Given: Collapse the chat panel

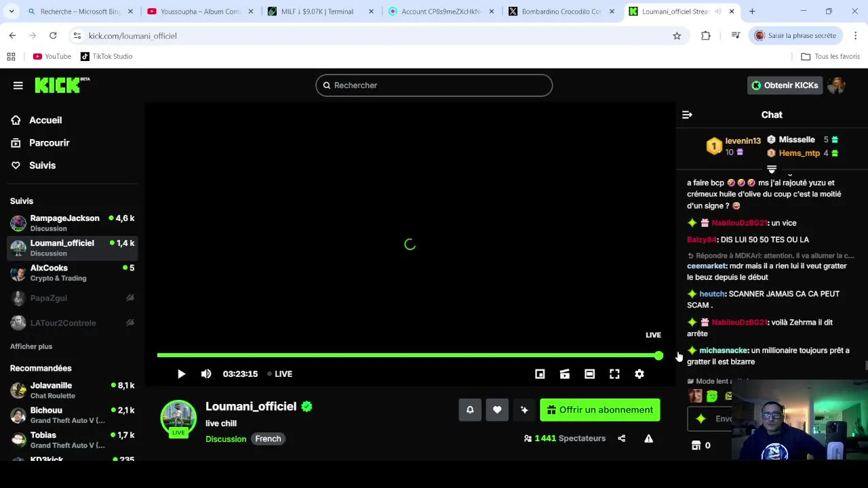Looking at the screenshot, I should click(x=687, y=115).
